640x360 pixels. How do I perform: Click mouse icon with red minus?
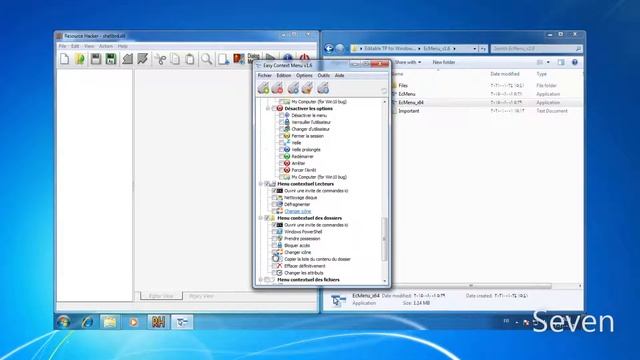coord(278,87)
